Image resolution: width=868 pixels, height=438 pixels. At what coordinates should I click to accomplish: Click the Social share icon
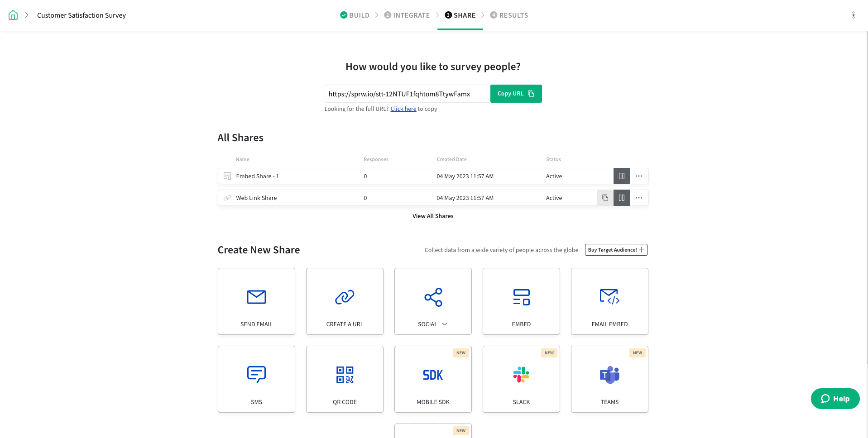[x=433, y=297]
